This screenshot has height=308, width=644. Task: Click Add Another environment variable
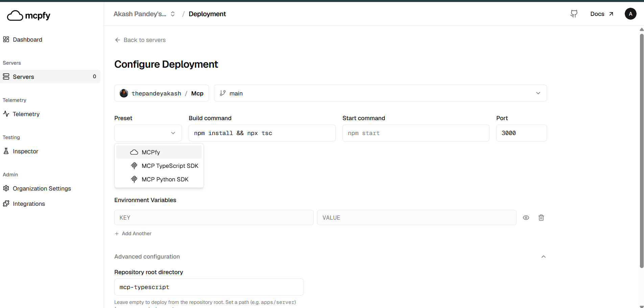coord(133,234)
